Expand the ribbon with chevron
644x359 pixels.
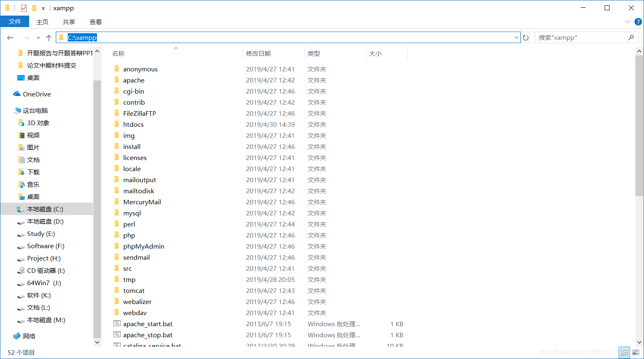(x=627, y=22)
